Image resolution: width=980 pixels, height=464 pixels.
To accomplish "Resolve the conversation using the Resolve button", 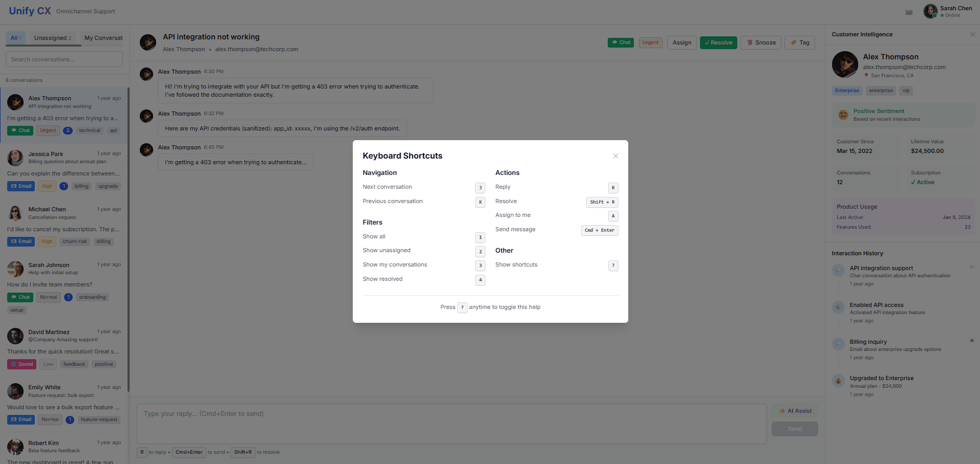I will [718, 42].
